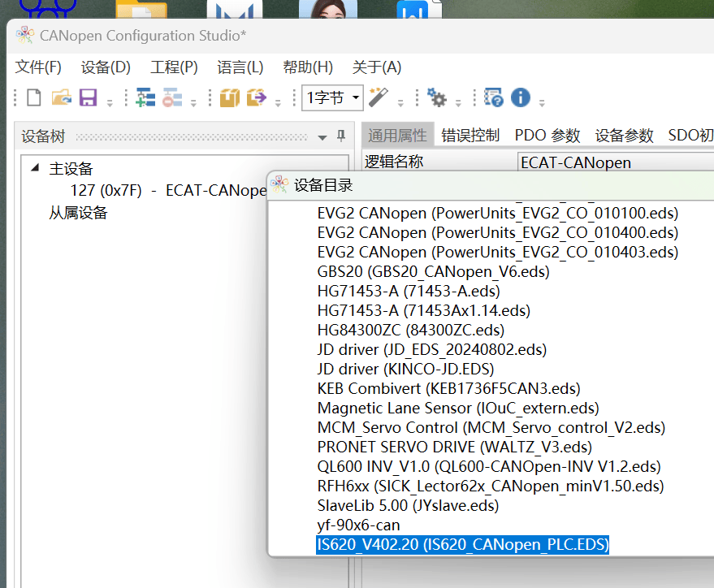Open file toolbar overflow arrow after save
Screen dimensions: 714x588
[x=110, y=102]
